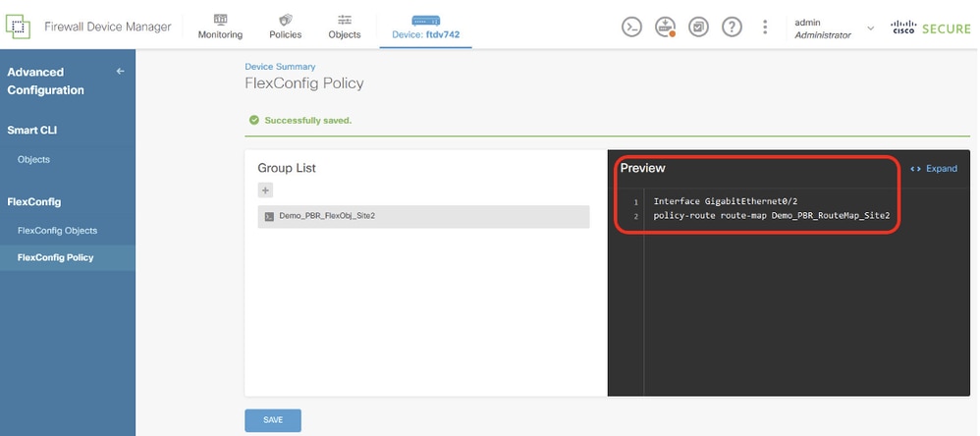Switch to the Policies tab

coord(286,27)
